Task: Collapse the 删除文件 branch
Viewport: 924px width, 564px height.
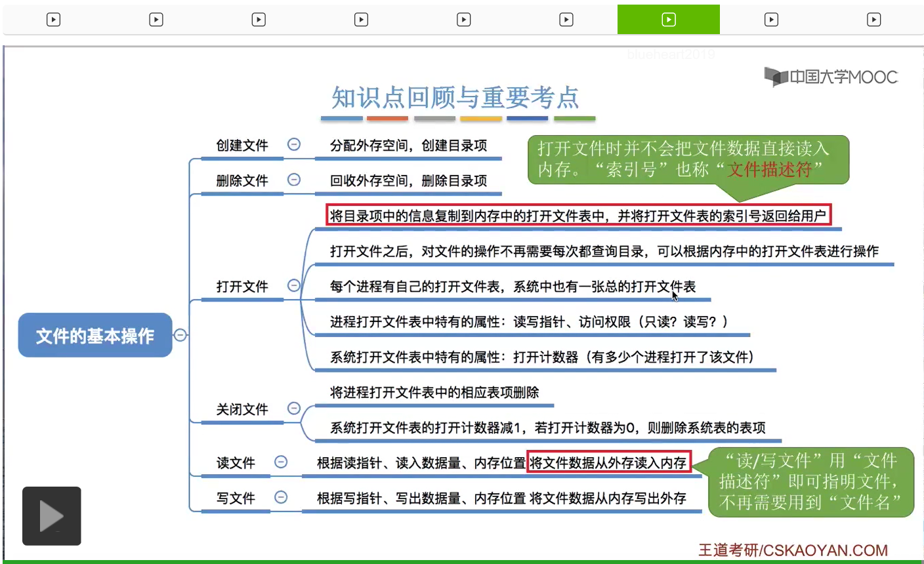Action: tap(294, 180)
